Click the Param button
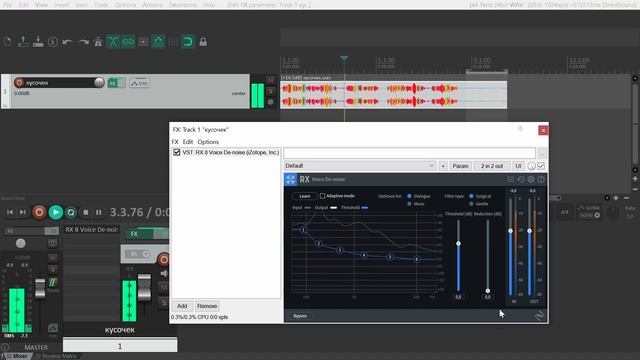 [460, 166]
